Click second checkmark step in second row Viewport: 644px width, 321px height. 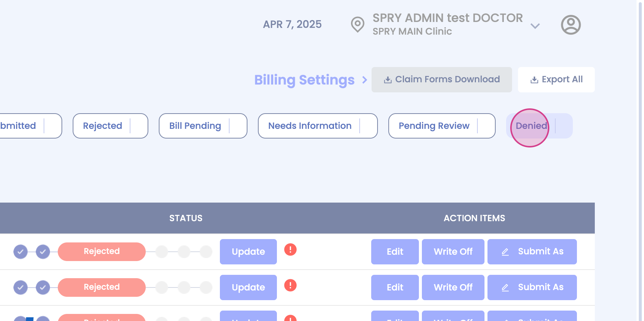point(43,287)
